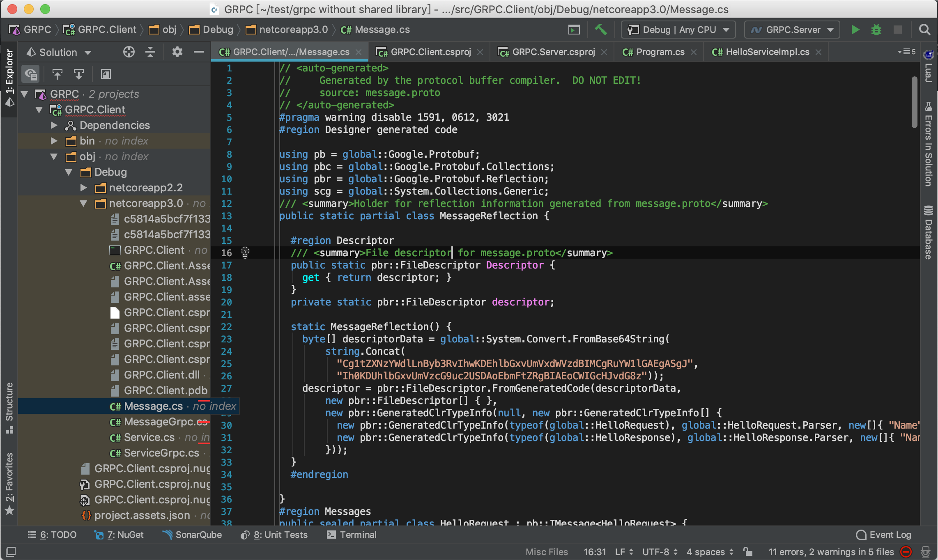Click cursor position 16:31 in status bar
The width and height of the screenshot is (938, 560).
coord(595,552)
